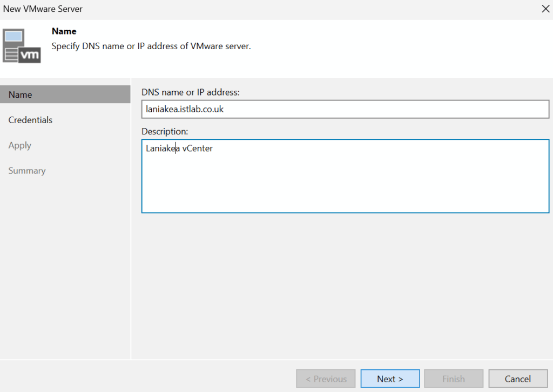The image size is (553, 392).
Task: Select the Summary step in the sidebar
Action: (x=27, y=171)
